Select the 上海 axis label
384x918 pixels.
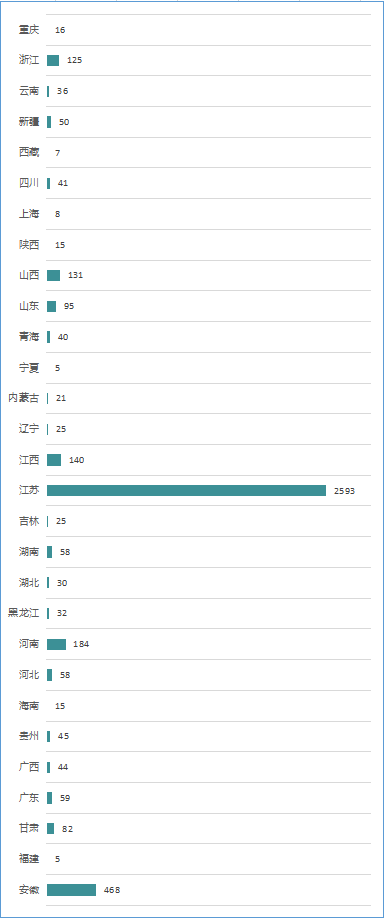pyautogui.click(x=29, y=214)
